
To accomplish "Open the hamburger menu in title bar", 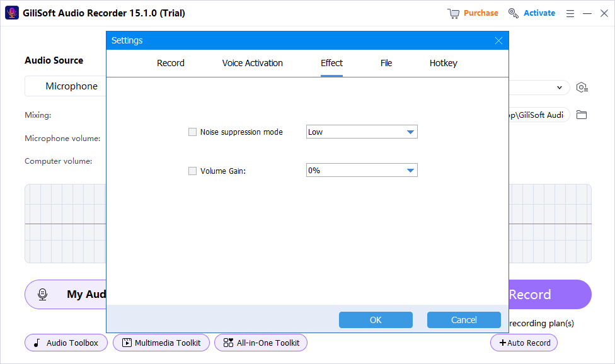I will pyautogui.click(x=570, y=14).
